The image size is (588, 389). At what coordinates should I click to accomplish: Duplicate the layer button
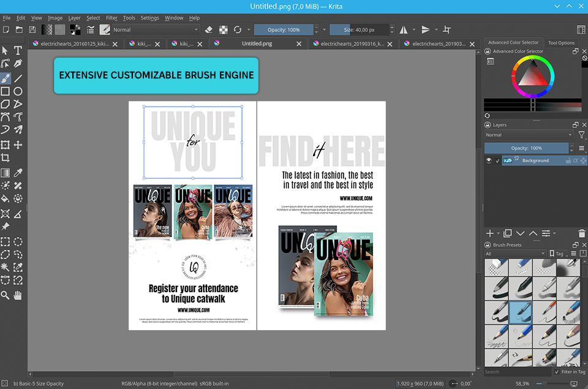[508, 233]
